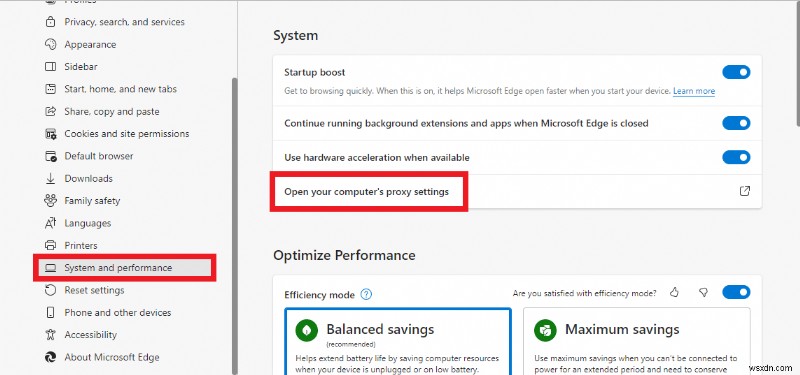This screenshot has width=800, height=375.
Task: Open Cookies and site permissions
Action: [x=127, y=134]
